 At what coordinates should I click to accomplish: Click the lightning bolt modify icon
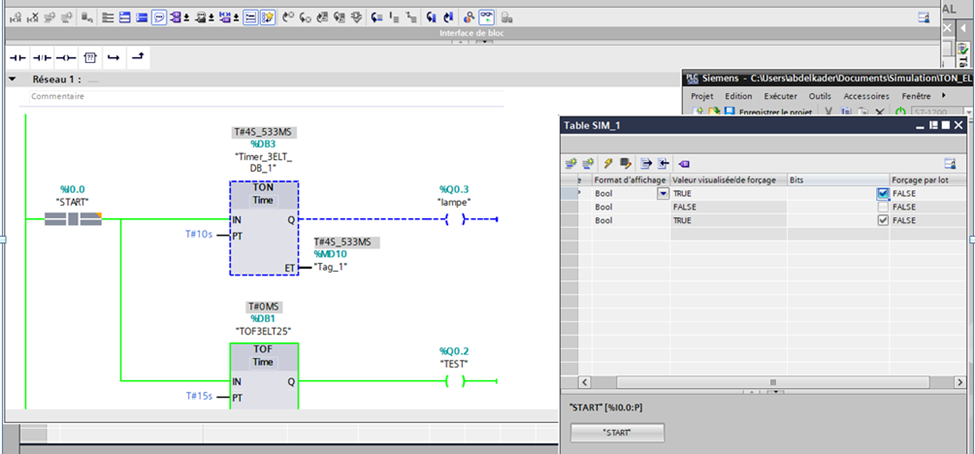click(x=608, y=164)
